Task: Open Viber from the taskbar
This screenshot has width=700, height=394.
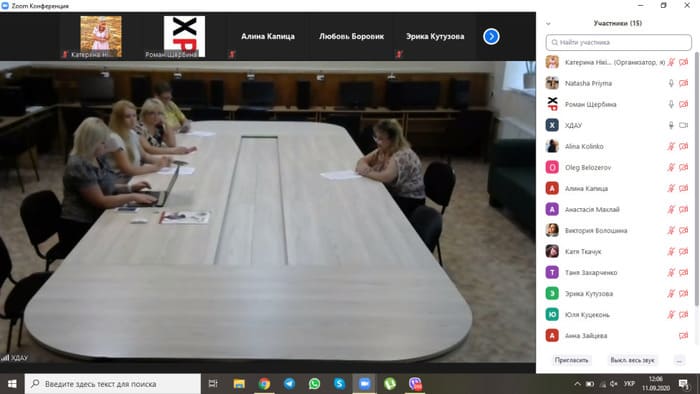Action: tap(415, 384)
